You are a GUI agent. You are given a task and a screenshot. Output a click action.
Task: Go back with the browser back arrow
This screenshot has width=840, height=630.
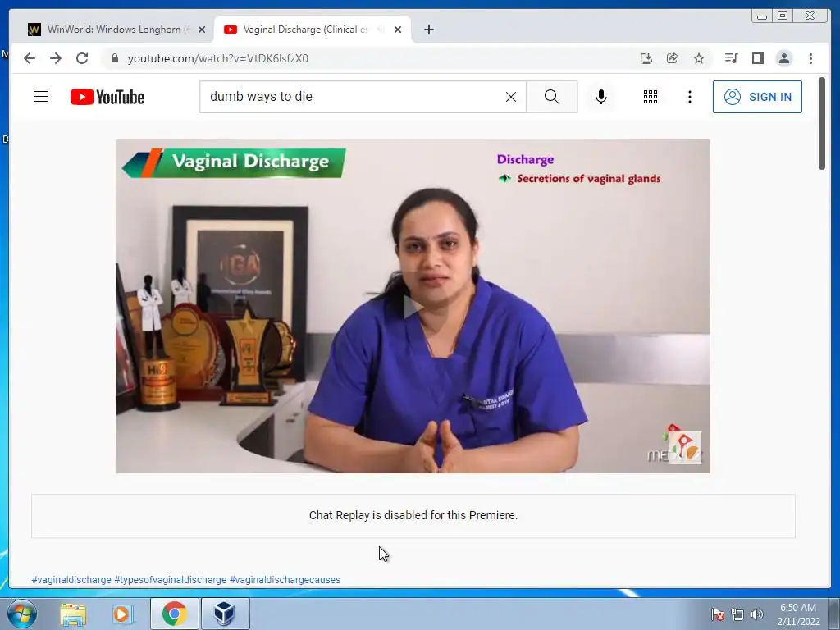(x=30, y=58)
